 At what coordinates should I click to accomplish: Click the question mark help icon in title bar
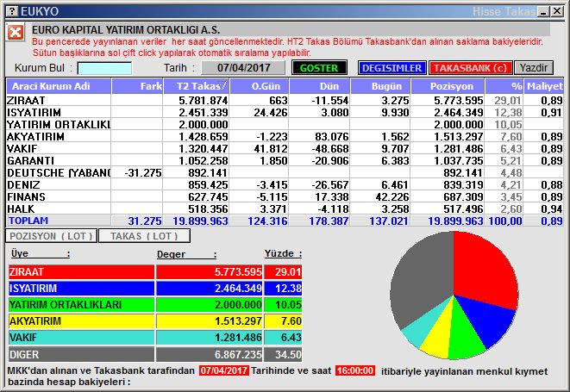pos(12,11)
